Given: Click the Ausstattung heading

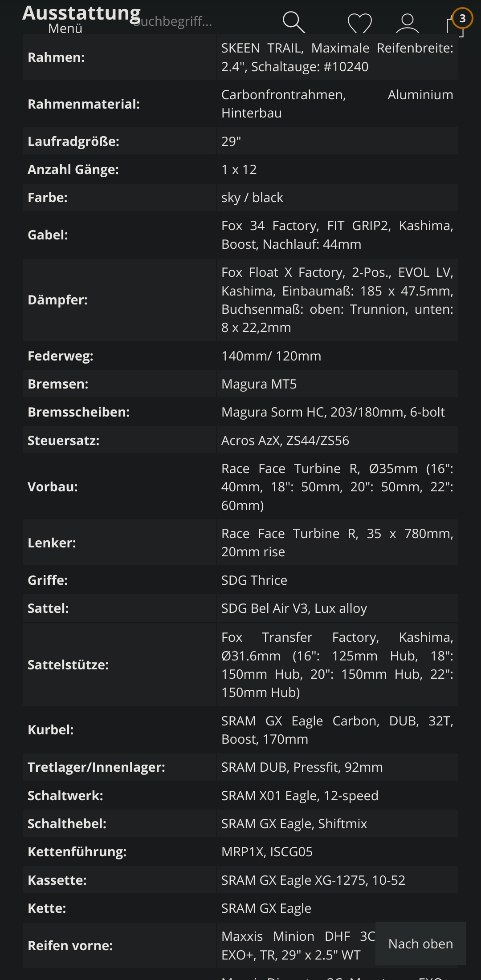Looking at the screenshot, I should 82,12.
